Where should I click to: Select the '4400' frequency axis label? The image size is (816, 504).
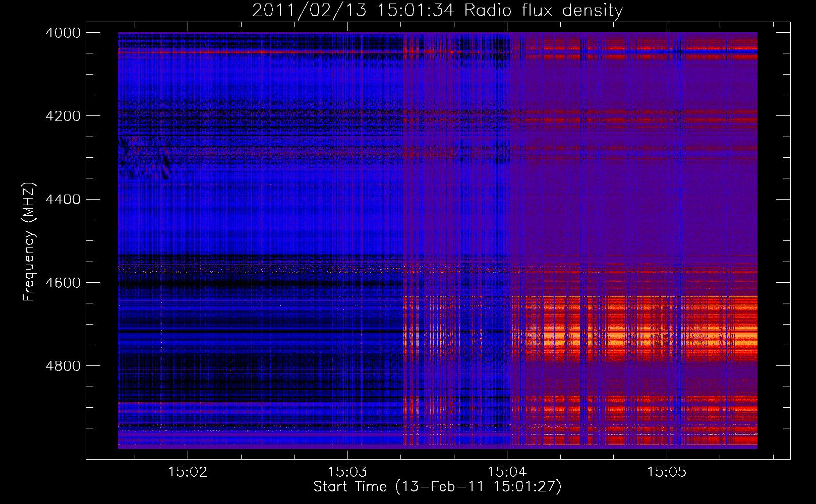click(63, 200)
